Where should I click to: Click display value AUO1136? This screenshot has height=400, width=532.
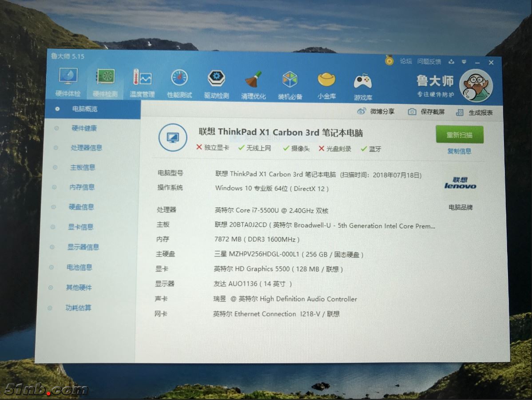pyautogui.click(x=253, y=284)
